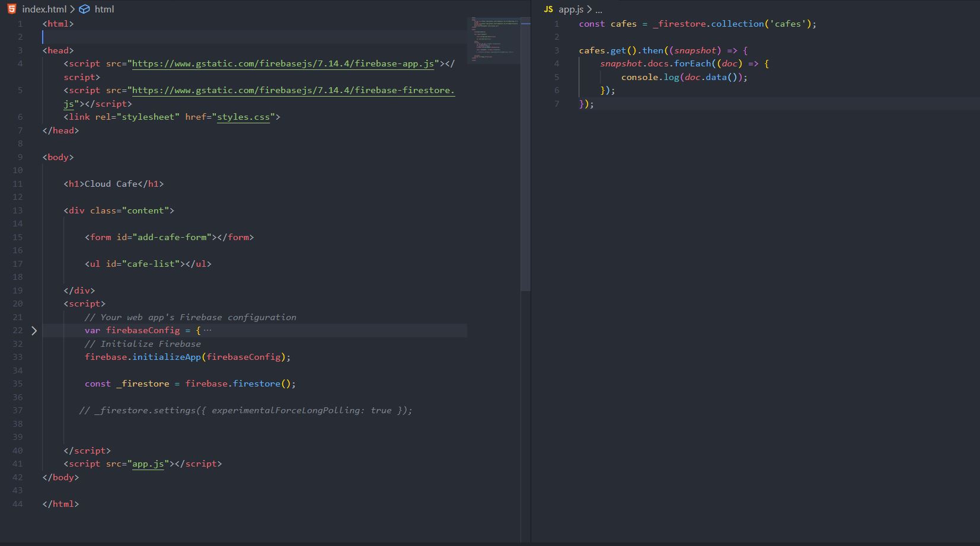Click the add-cafe-form form element line
The width and height of the screenshot is (980, 546).
point(169,237)
